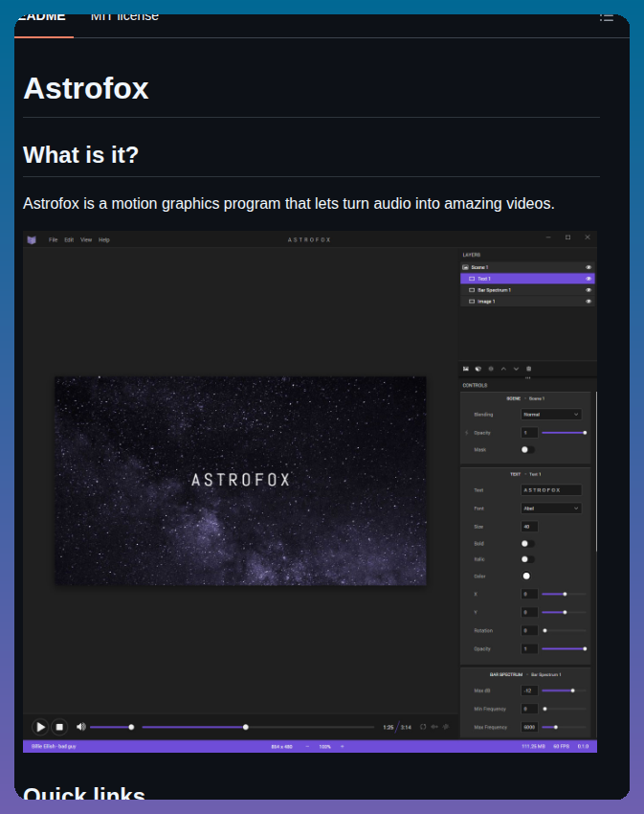Select the Text 1 layer row
Image resolution: width=644 pixels, height=814 pixels.
(527, 279)
